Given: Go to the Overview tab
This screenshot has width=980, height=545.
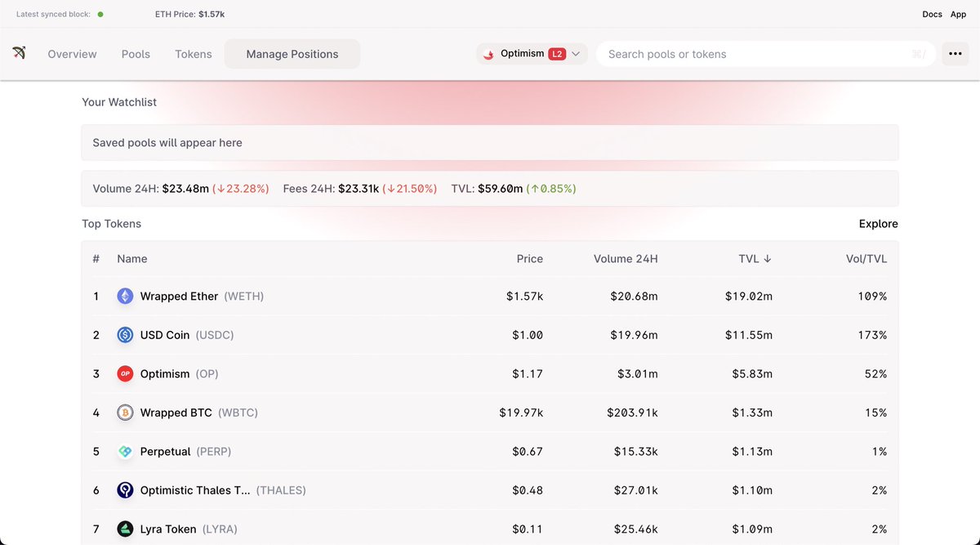Looking at the screenshot, I should click(x=72, y=54).
